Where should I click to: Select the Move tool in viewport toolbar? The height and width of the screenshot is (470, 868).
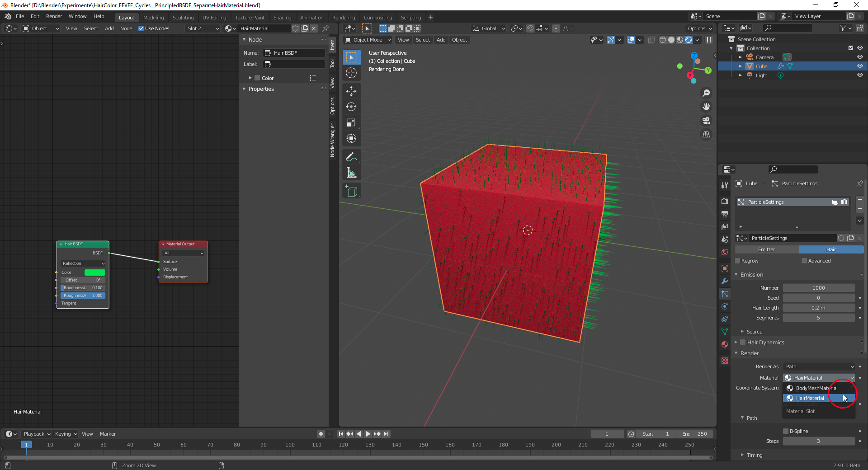(x=351, y=91)
